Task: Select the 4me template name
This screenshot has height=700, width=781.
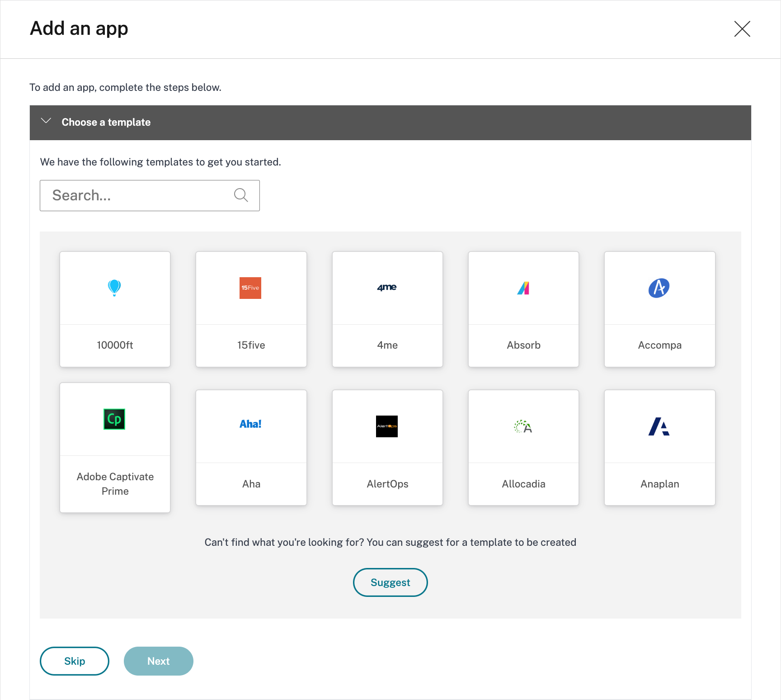Action: (x=387, y=345)
